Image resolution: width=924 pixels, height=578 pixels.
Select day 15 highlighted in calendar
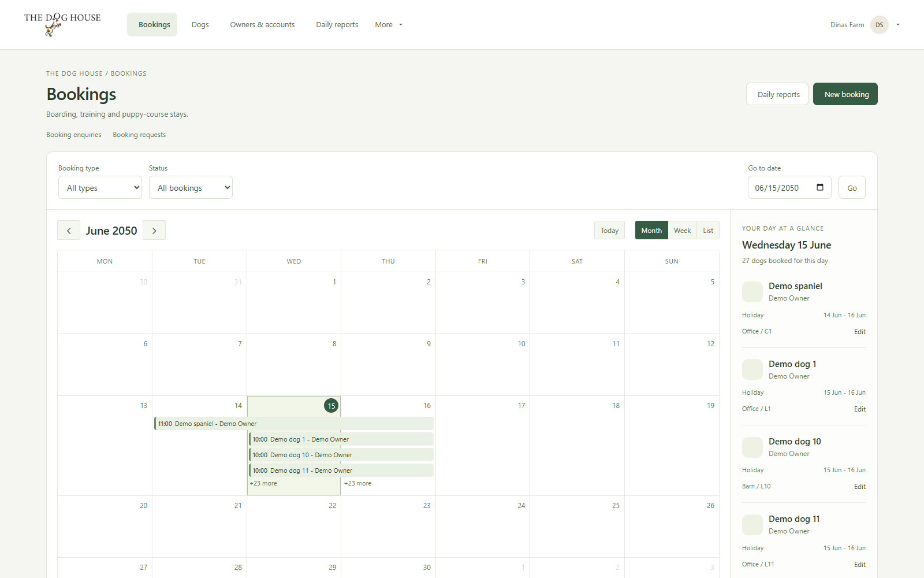(x=331, y=406)
